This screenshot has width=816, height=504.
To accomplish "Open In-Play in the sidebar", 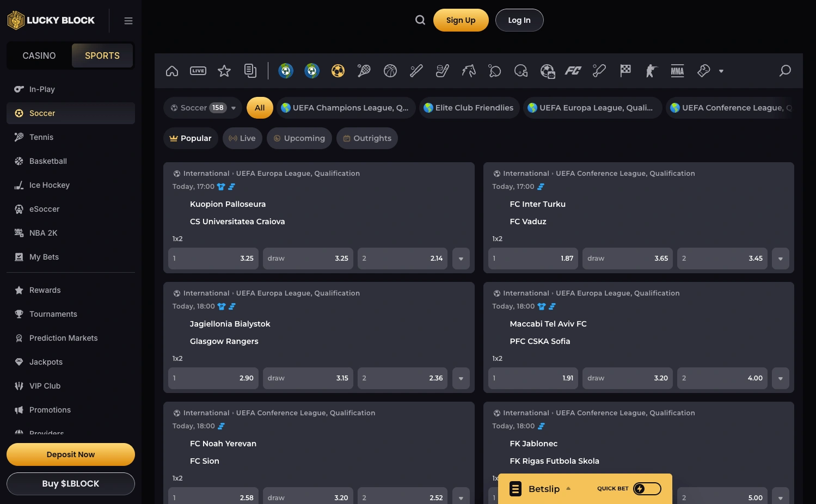I will click(71, 89).
